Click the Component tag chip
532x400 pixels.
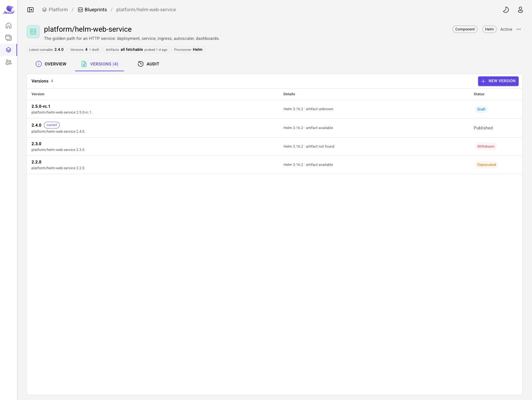(x=465, y=29)
